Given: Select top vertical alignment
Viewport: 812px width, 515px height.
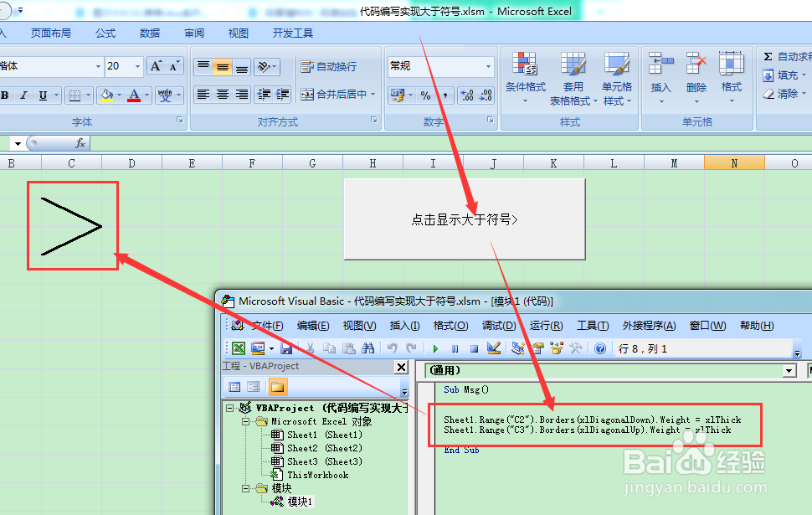Looking at the screenshot, I should (x=203, y=67).
